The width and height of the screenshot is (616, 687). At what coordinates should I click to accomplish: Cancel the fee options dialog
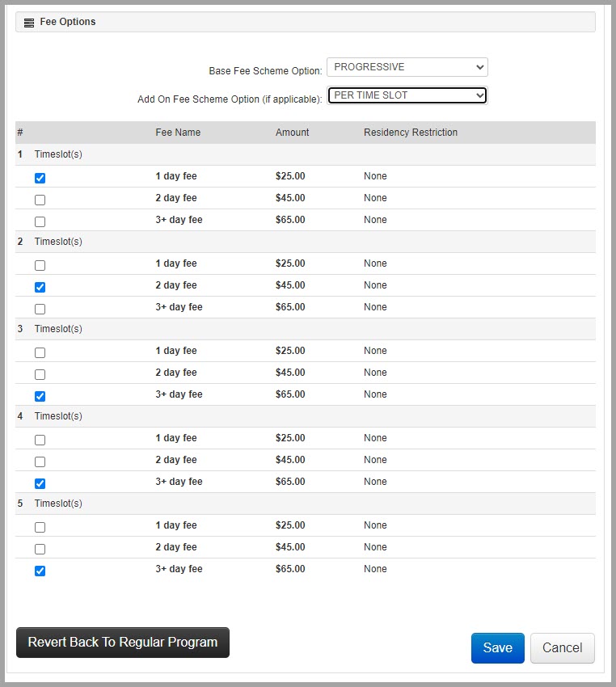point(562,647)
